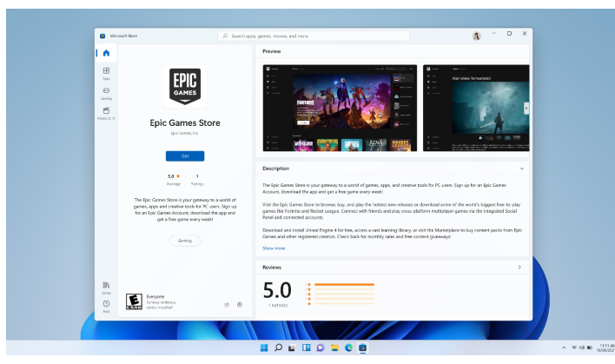
Task: Open Microsoft Edge from the taskbar
Action: pyautogui.click(x=348, y=347)
